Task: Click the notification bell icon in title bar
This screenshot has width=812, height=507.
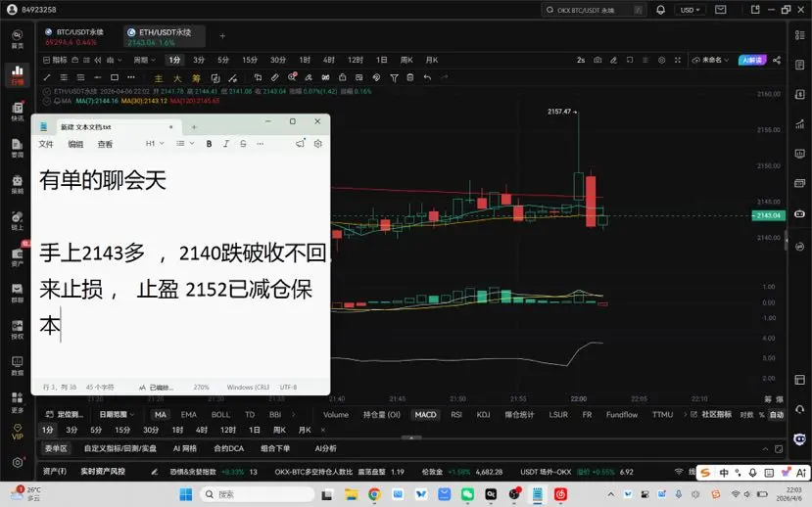Action: (660, 10)
